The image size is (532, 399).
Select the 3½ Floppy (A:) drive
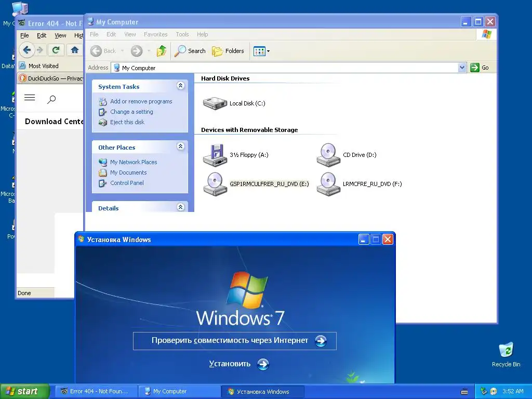[x=235, y=155]
